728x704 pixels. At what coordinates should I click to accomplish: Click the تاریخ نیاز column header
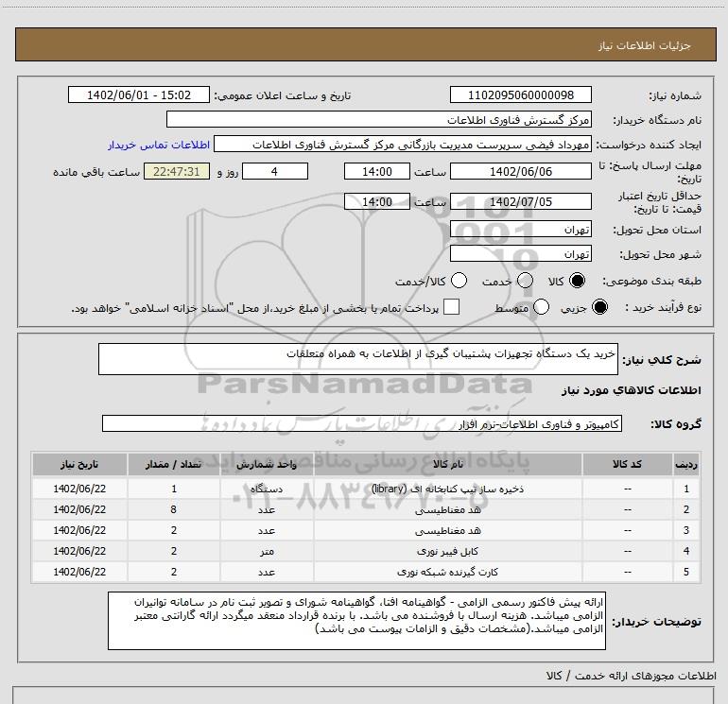click(x=79, y=465)
